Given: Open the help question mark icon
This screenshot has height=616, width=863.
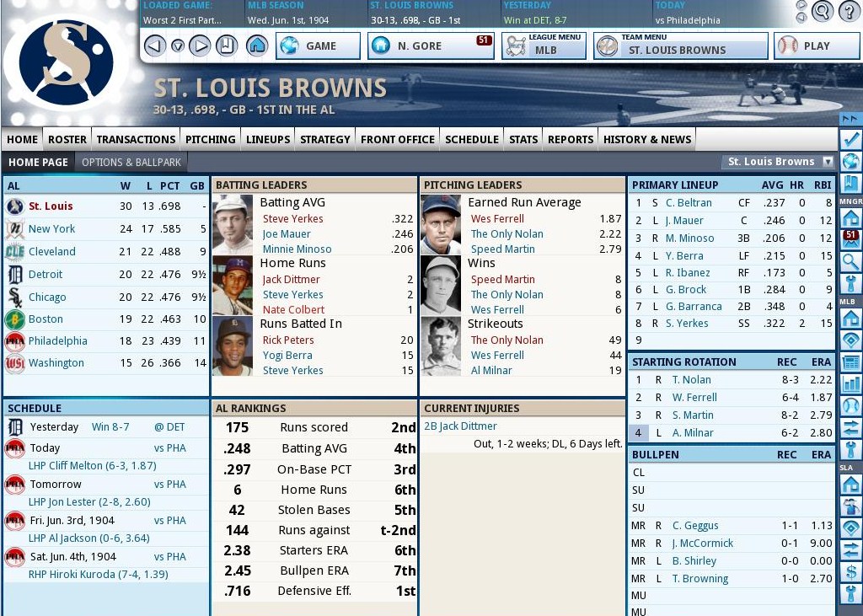Looking at the screenshot, I should click(850, 11).
